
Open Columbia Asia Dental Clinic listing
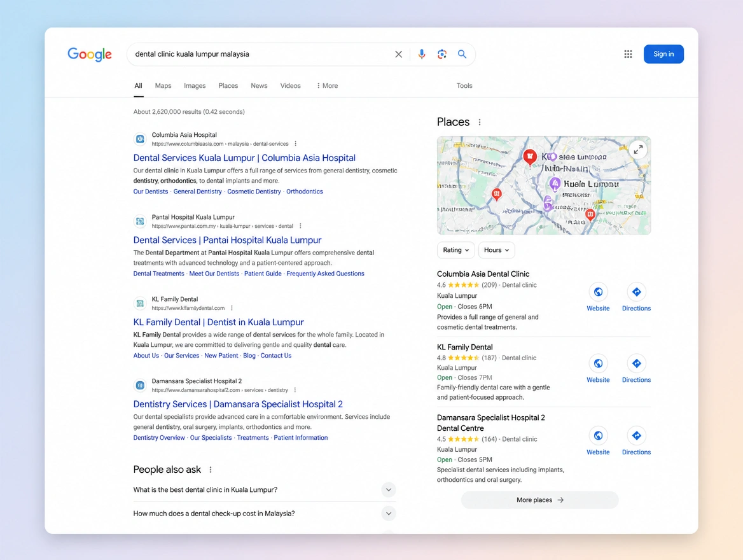[x=483, y=274]
